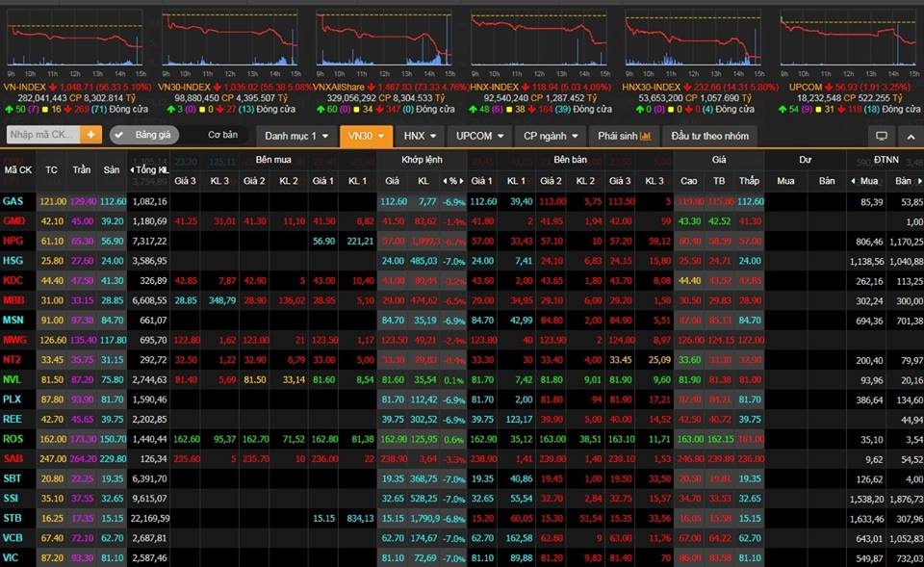Select the HSG stock symbol
This screenshot has width=924, height=567.
tap(13, 261)
